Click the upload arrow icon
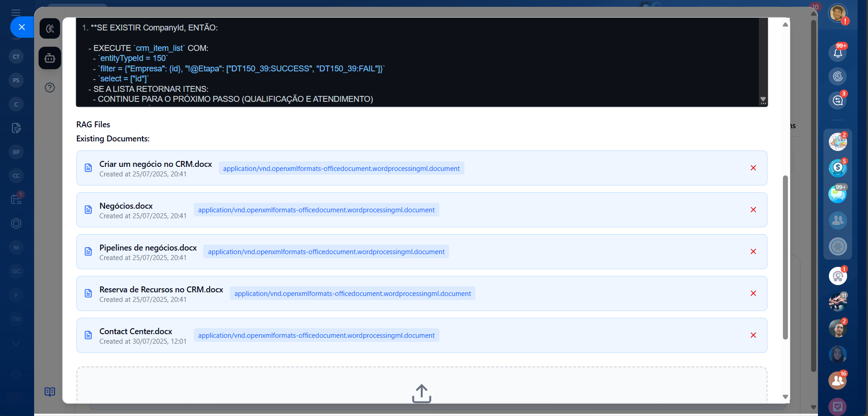This screenshot has width=868, height=416. pyautogui.click(x=421, y=393)
